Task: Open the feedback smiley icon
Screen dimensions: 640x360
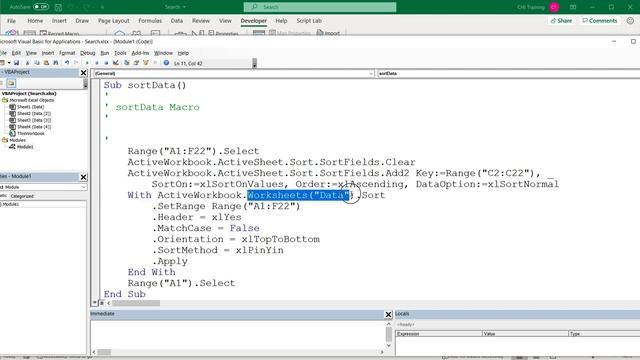Action: click(631, 20)
